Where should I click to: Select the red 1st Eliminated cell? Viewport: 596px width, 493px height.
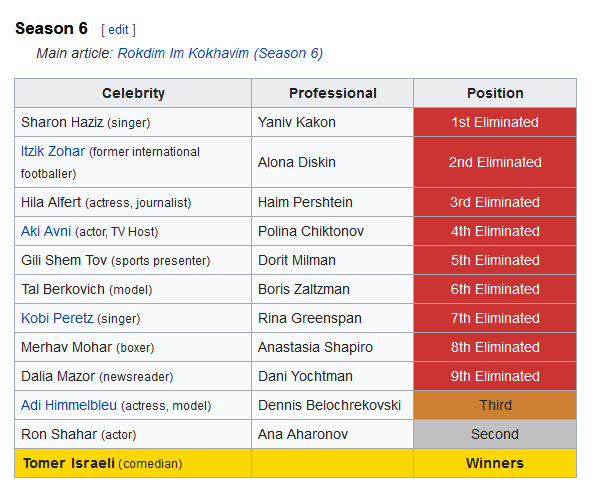click(495, 122)
